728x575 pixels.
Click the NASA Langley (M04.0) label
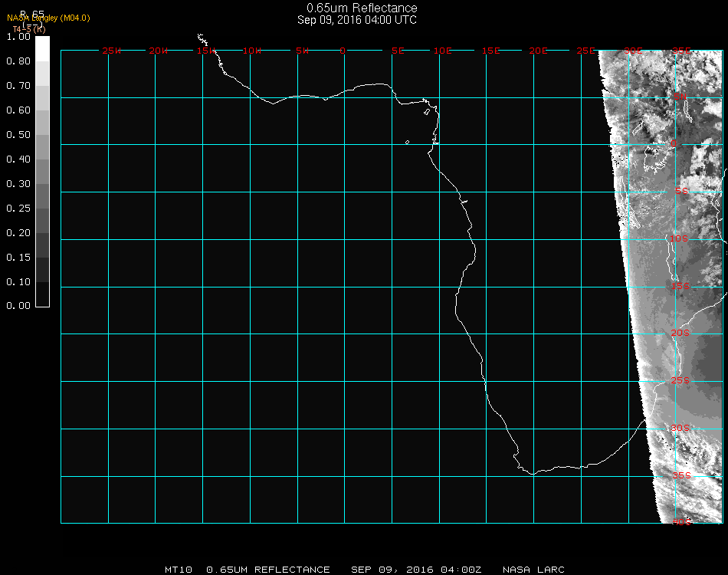coord(48,18)
